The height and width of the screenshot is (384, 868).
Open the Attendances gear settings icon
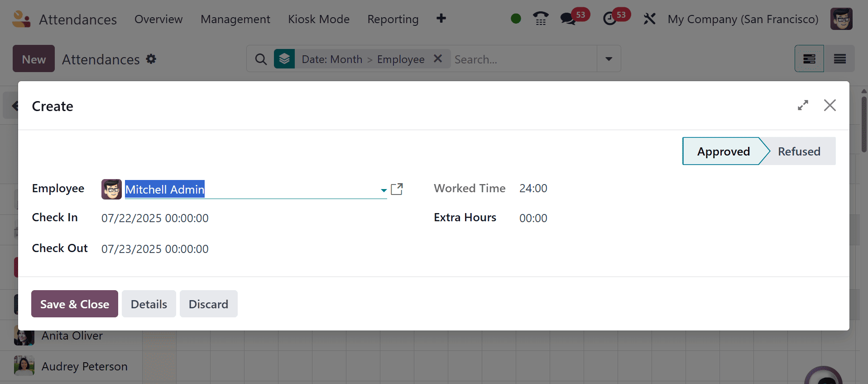pos(151,59)
